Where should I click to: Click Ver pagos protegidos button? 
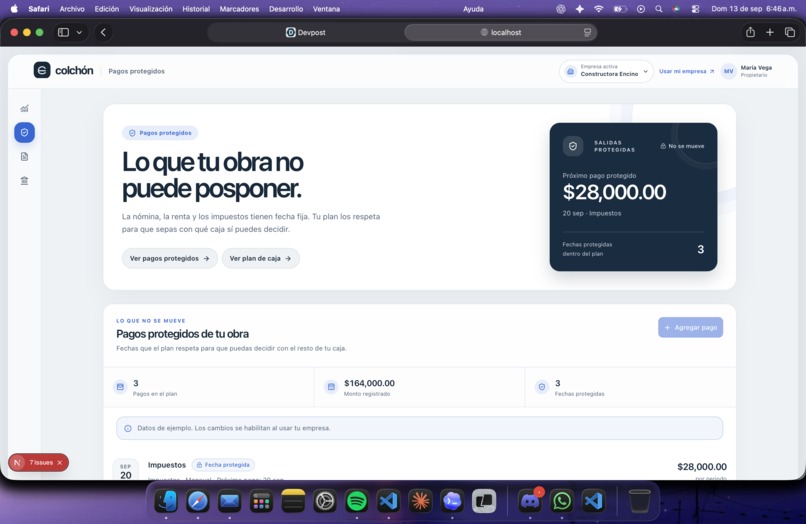tap(170, 258)
